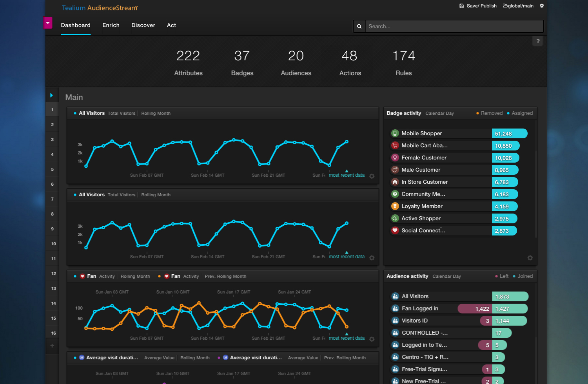Open the global/main profile selector
Image resolution: width=588 pixels, height=384 pixels.
518,6
